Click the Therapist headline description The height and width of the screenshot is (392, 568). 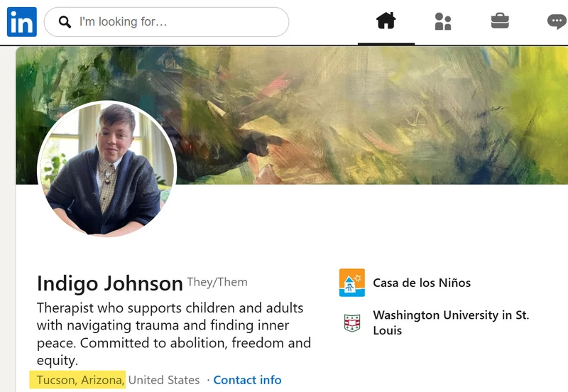pyautogui.click(x=174, y=334)
